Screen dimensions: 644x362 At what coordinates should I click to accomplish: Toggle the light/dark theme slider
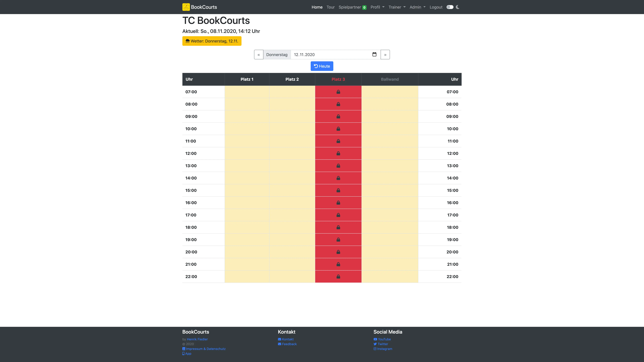pos(450,7)
